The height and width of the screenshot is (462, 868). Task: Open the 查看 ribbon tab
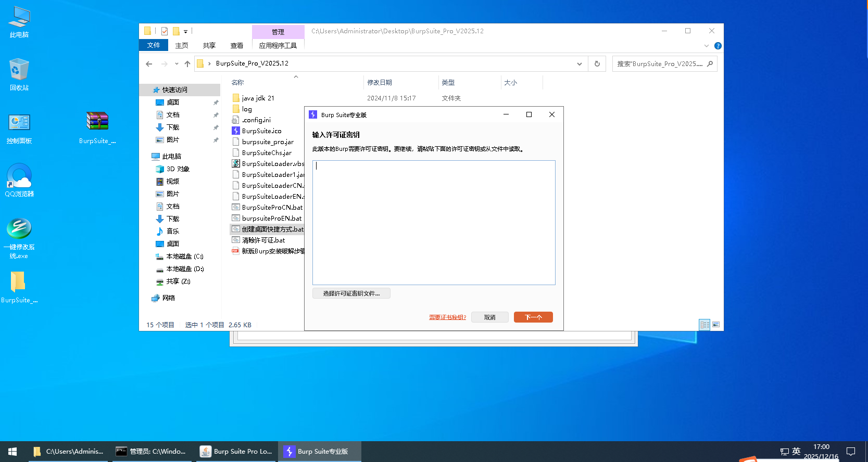point(237,46)
